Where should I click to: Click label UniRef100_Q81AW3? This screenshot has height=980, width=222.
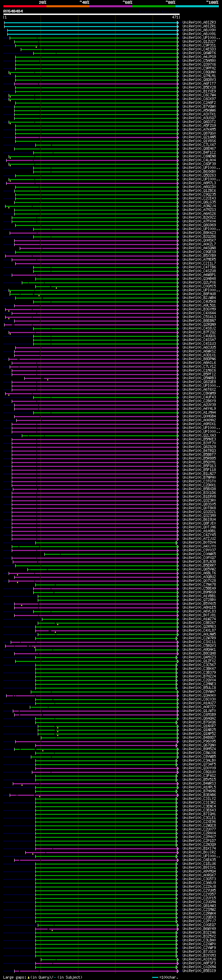click(199, 906)
